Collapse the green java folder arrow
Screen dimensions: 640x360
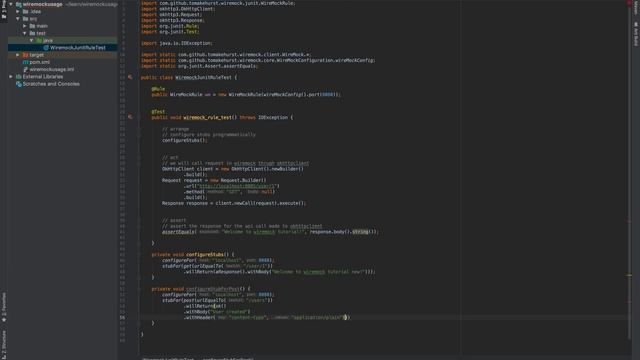tap(31, 40)
